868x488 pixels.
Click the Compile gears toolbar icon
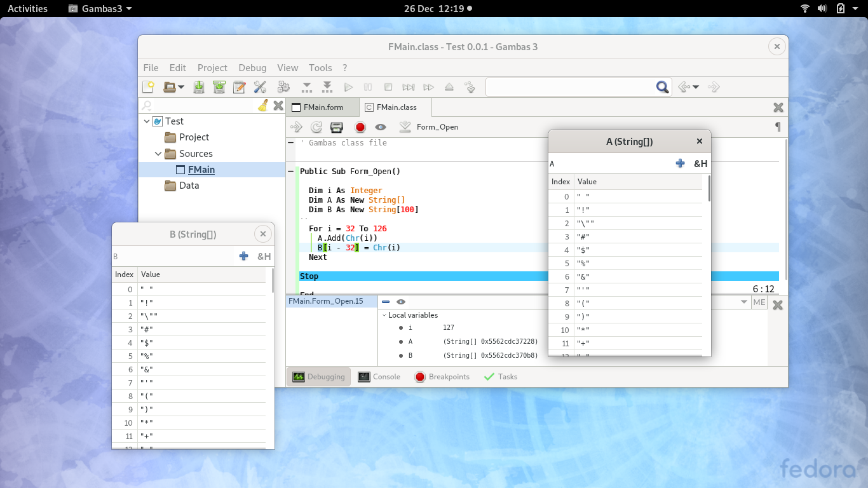coord(283,87)
